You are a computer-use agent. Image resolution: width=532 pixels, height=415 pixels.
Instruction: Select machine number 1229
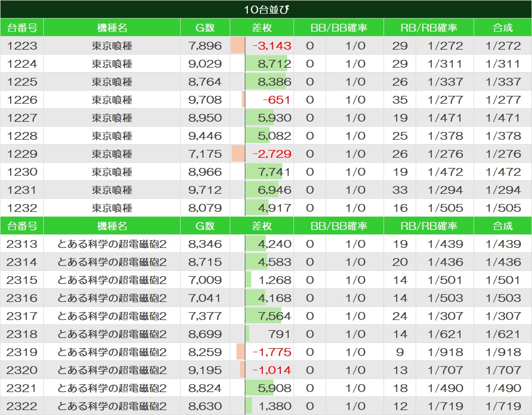tap(22, 153)
